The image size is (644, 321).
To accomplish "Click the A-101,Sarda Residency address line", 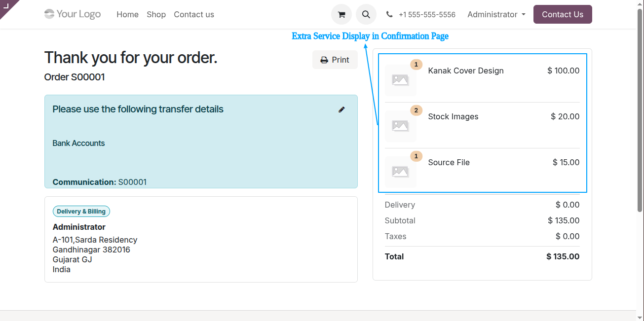I will click(x=95, y=240).
